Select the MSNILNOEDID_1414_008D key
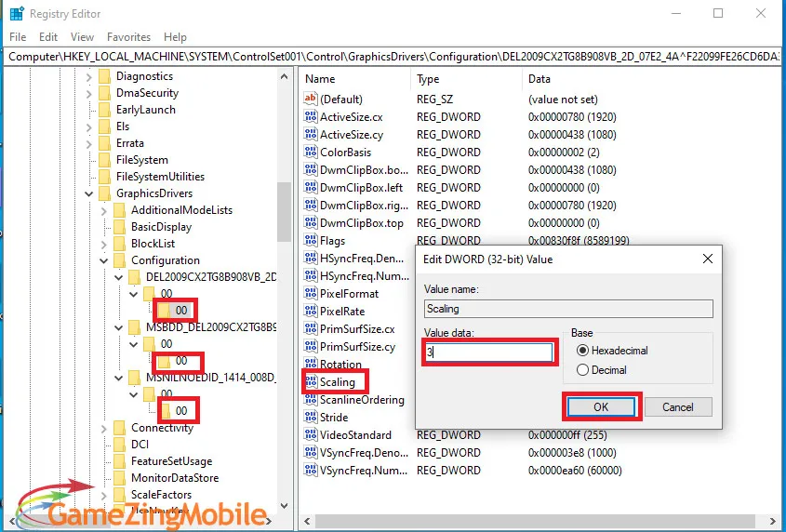Image resolution: width=786 pixels, height=532 pixels. point(211,377)
